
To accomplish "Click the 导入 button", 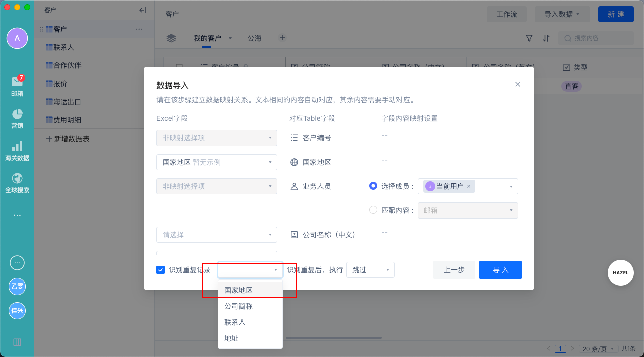I will pyautogui.click(x=501, y=270).
